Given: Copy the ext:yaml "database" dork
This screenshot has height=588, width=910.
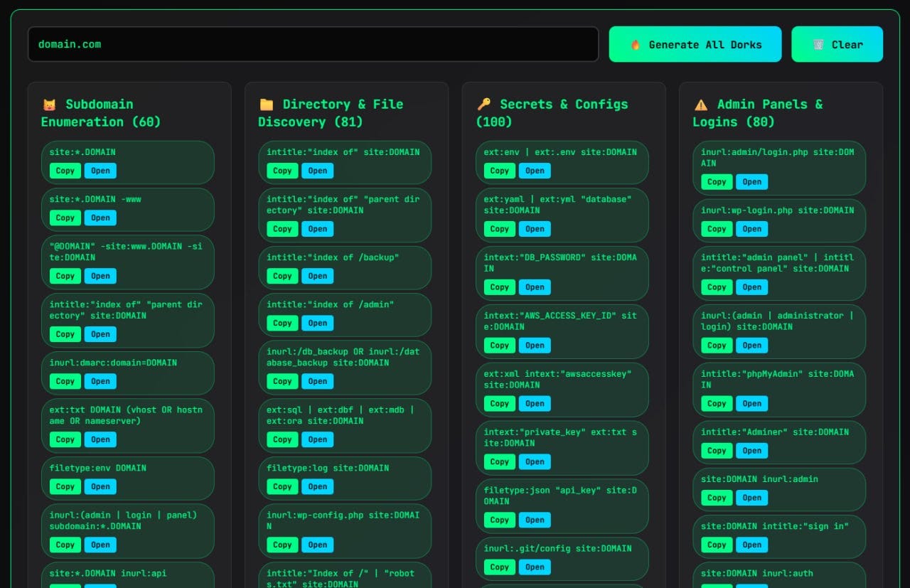Looking at the screenshot, I should pos(500,229).
